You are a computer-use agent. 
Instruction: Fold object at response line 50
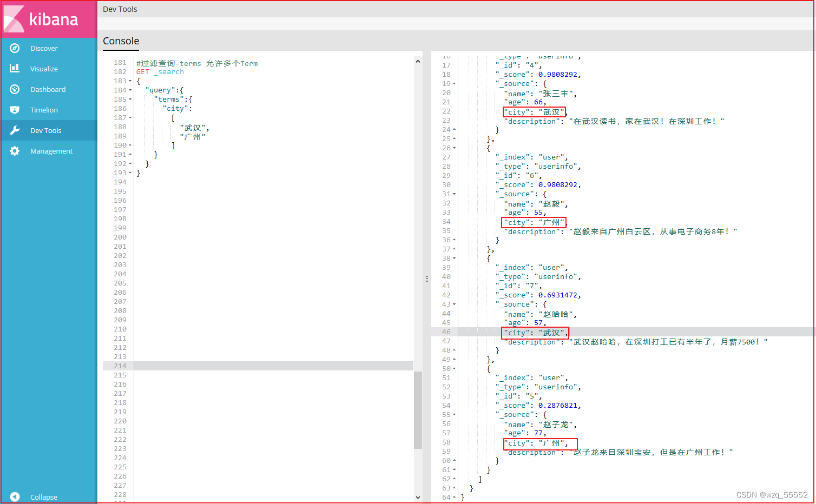point(454,369)
